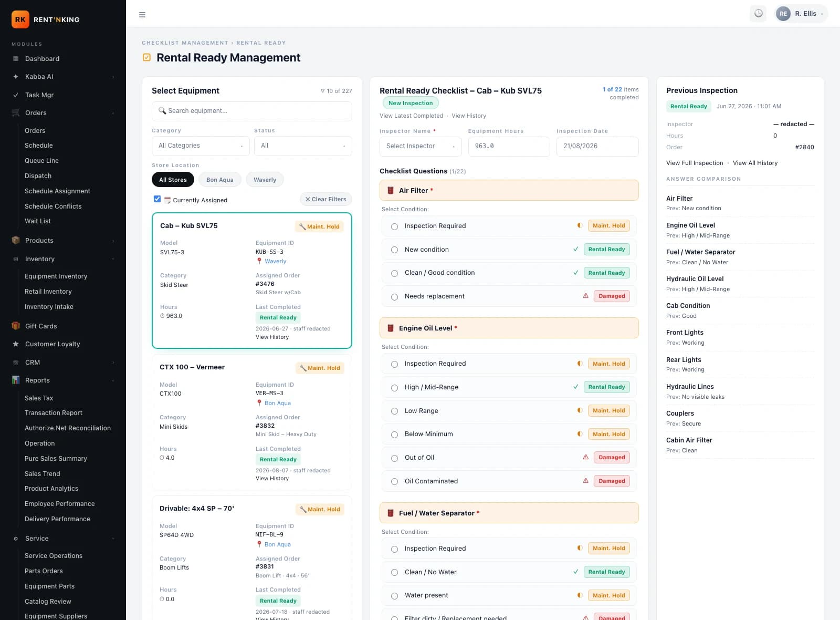Select the Bon Aqua store tab
This screenshot has height=620, width=840.
pos(220,180)
